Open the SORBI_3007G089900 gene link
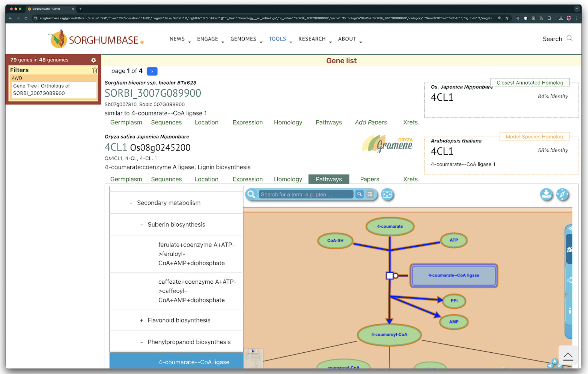 (153, 93)
